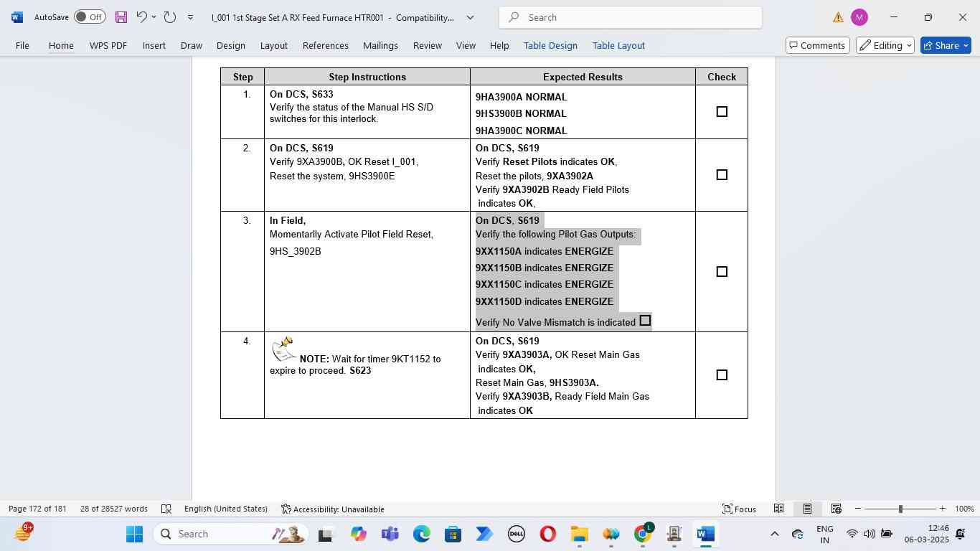Redo the last action

pyautogui.click(x=170, y=17)
